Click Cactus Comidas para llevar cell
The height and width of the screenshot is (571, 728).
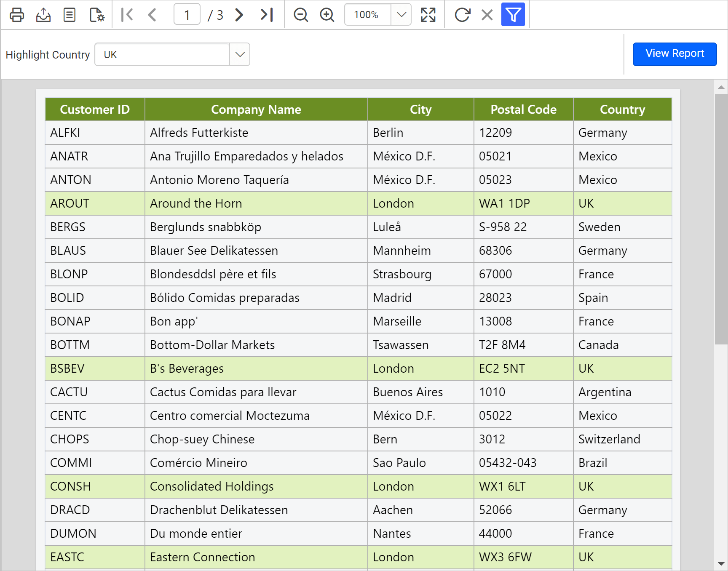click(256, 392)
